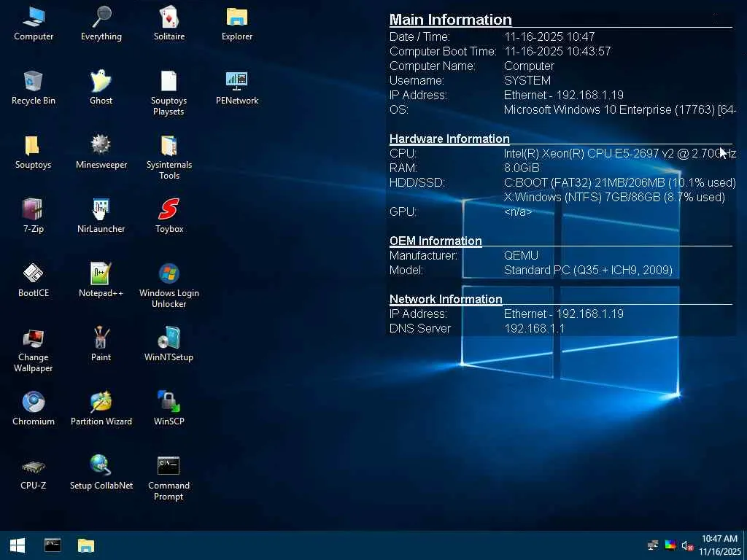Click the Manufacturer value QEMU
The height and width of the screenshot is (560, 747).
521,256
